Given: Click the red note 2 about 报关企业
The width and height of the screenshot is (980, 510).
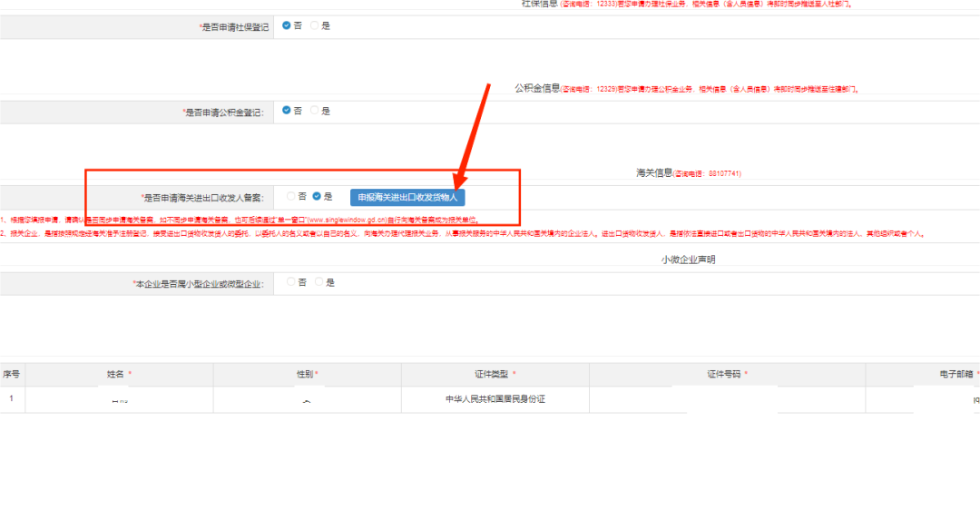Looking at the screenshot, I should click(463, 234).
